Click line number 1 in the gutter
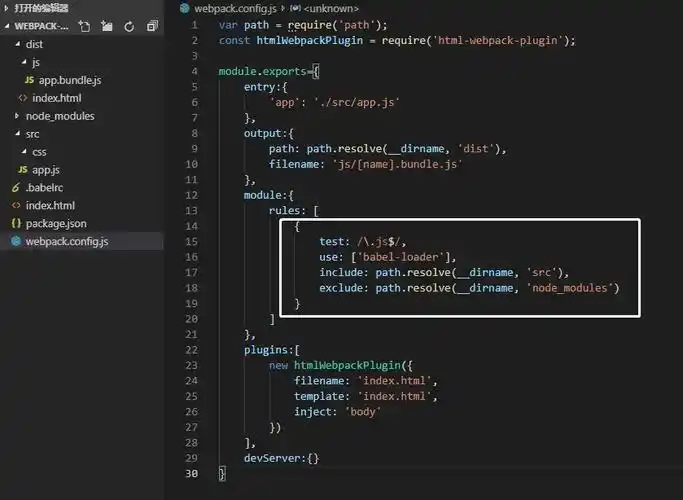The image size is (683, 500). [x=194, y=25]
